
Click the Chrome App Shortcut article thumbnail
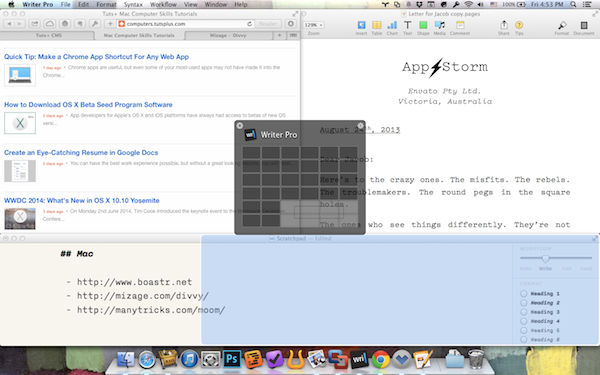click(20, 75)
